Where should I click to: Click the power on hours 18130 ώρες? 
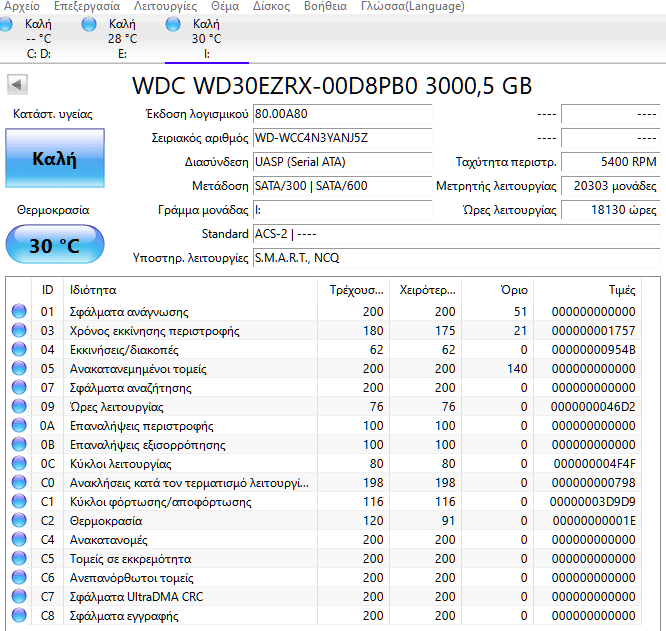[610, 210]
